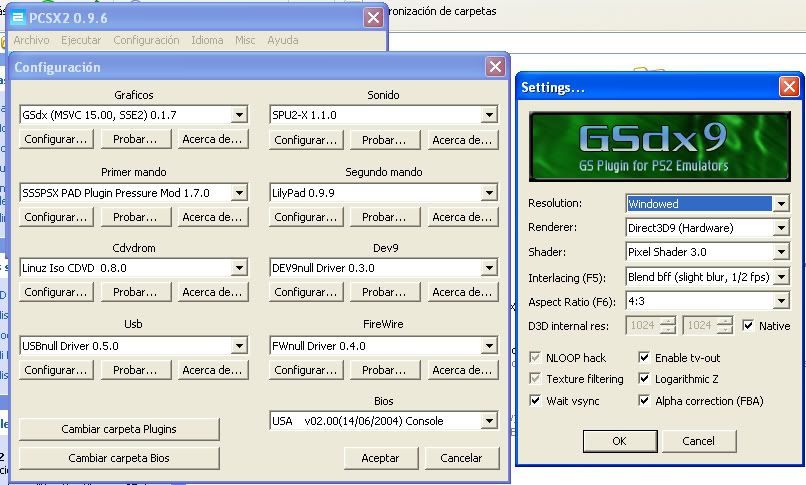Click second D3D internal res spinner
This screenshot has height=485, width=806.
pos(725,325)
